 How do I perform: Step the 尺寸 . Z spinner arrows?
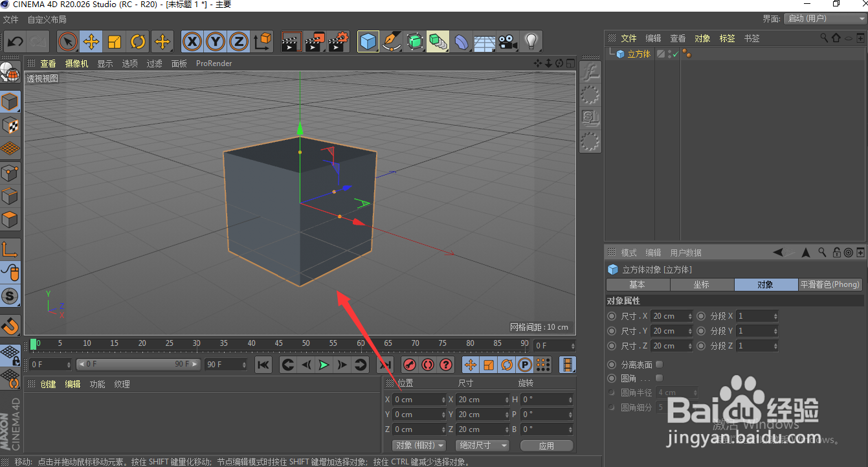tap(690, 346)
